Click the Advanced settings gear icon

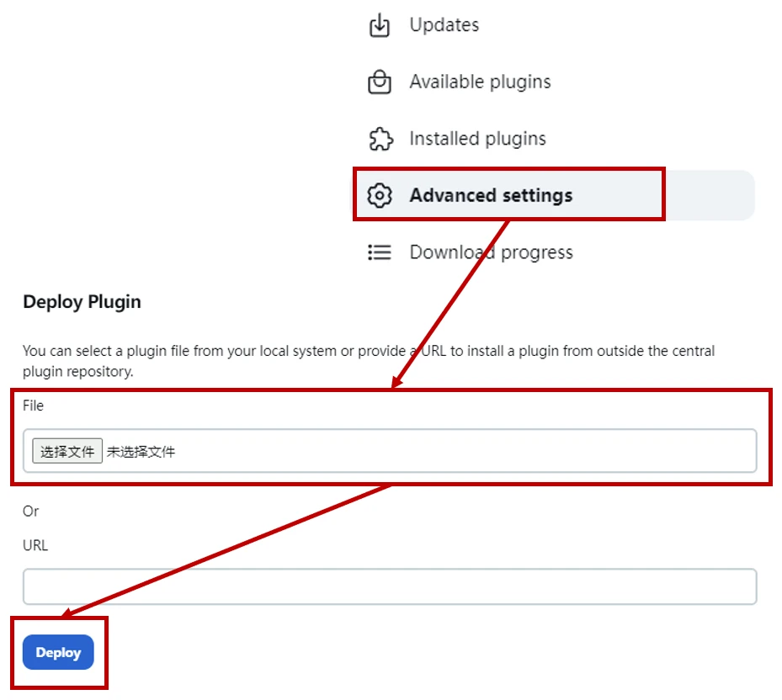coord(380,195)
